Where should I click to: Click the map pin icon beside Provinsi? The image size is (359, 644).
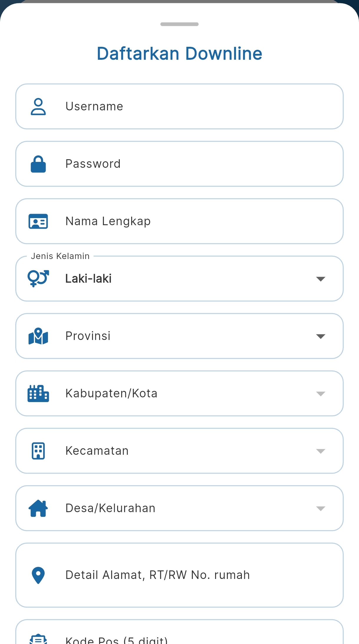pos(38,336)
